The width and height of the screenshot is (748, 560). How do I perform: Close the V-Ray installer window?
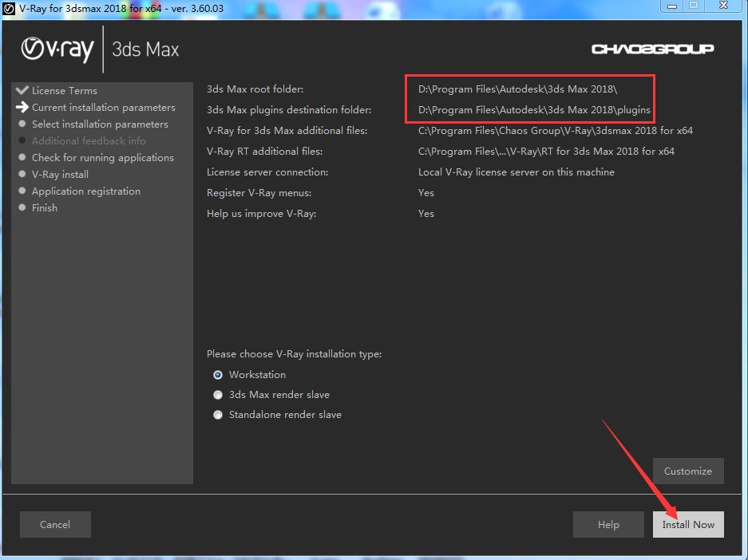(724, 6)
